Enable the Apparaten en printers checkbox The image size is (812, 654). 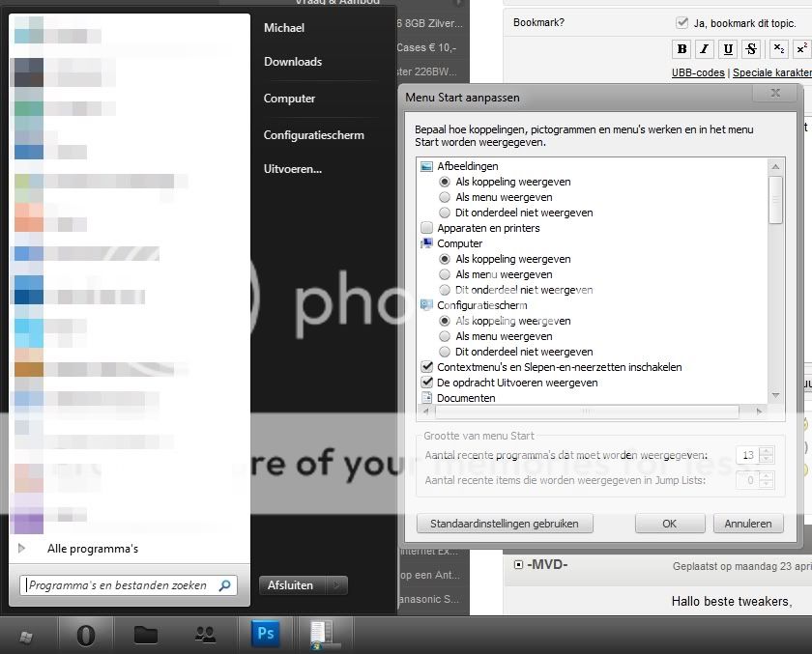coord(426,228)
